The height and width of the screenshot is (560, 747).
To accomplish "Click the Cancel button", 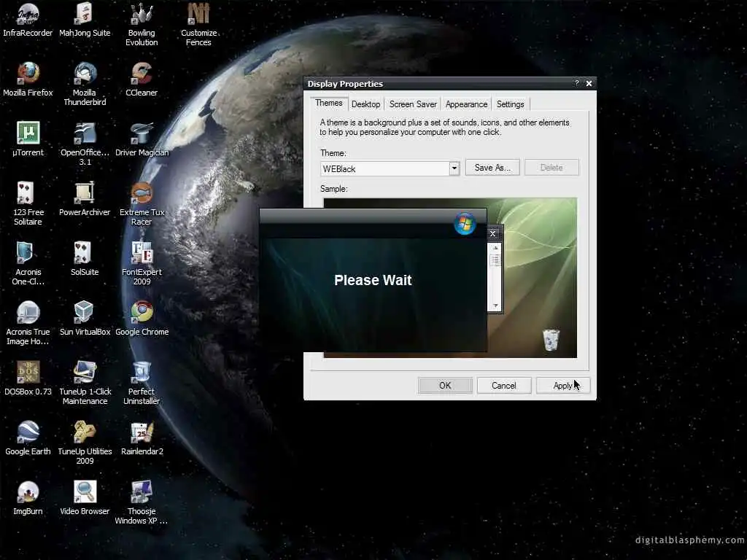I will click(x=503, y=385).
